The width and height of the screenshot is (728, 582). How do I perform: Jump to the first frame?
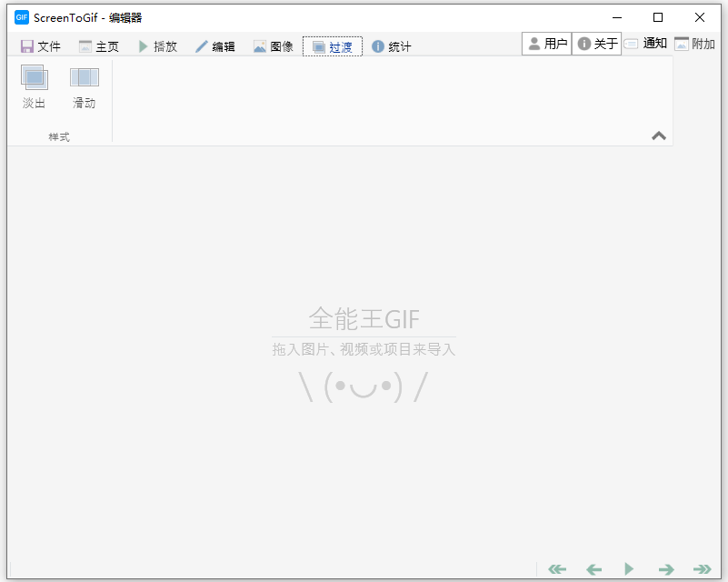556,569
